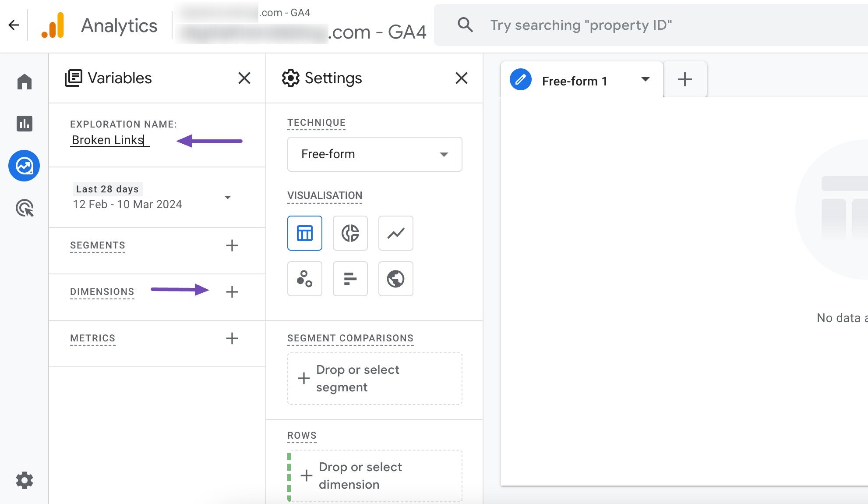This screenshot has height=504, width=868.
Task: Open the Explore section in sidebar
Action: (24, 166)
